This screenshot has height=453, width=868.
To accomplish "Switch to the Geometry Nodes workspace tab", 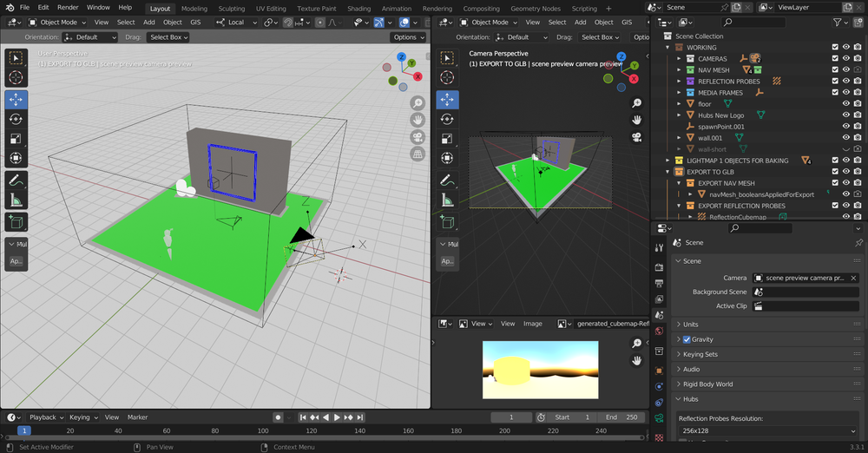I will [x=536, y=9].
